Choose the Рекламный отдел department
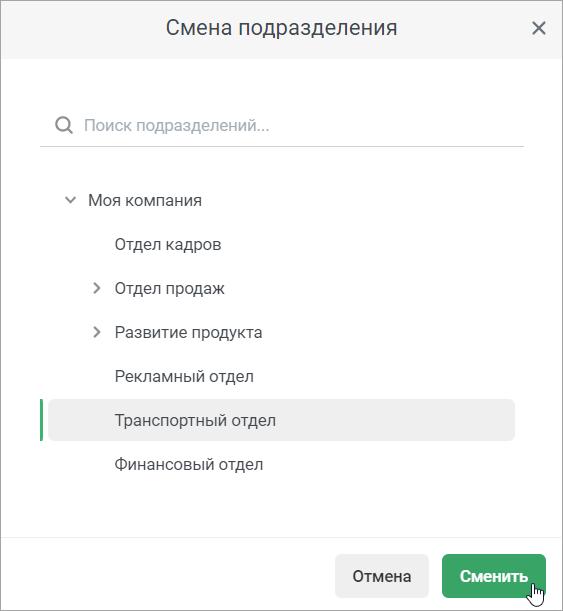563x611 pixels. (184, 376)
